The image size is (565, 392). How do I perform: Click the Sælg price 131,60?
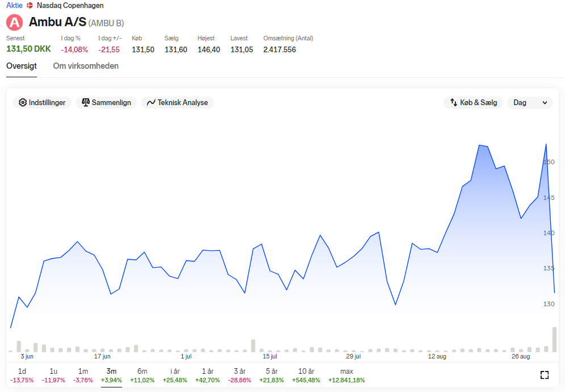pos(176,50)
